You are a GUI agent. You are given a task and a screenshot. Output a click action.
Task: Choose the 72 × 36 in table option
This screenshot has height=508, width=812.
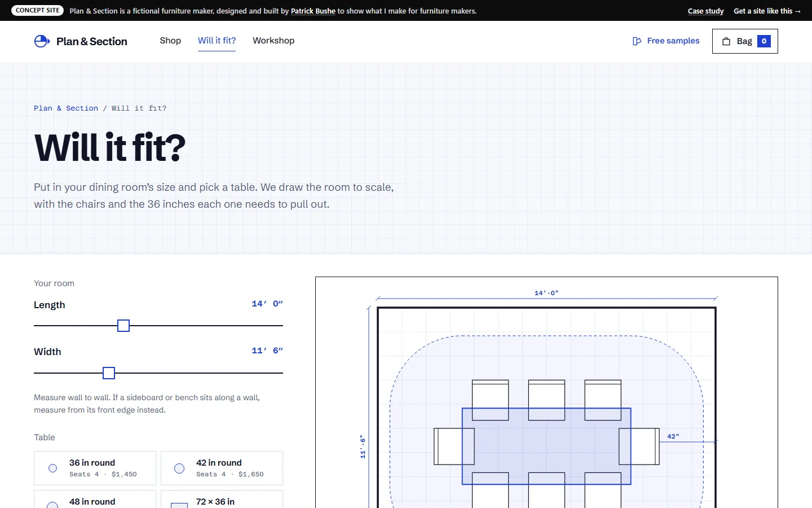222,499
